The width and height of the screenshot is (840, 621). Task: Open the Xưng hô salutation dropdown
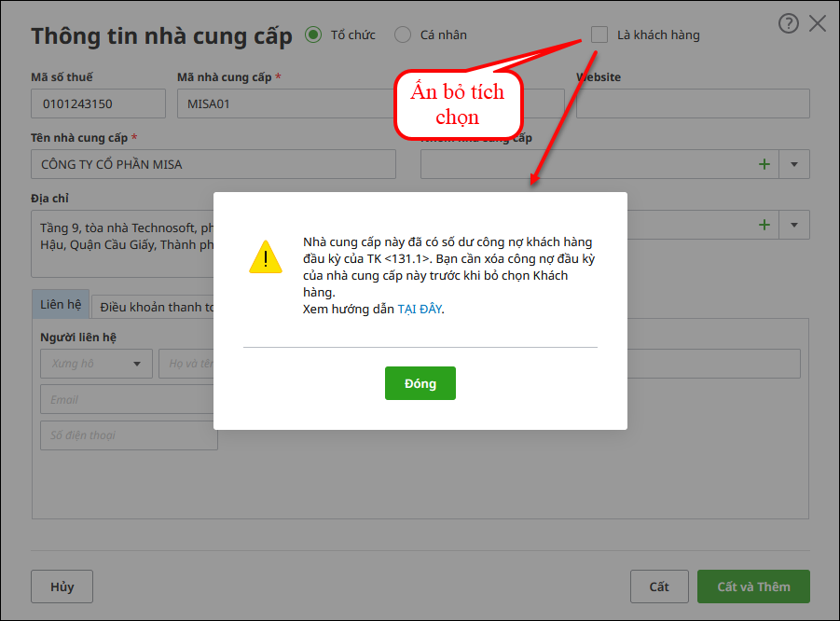[x=96, y=364]
